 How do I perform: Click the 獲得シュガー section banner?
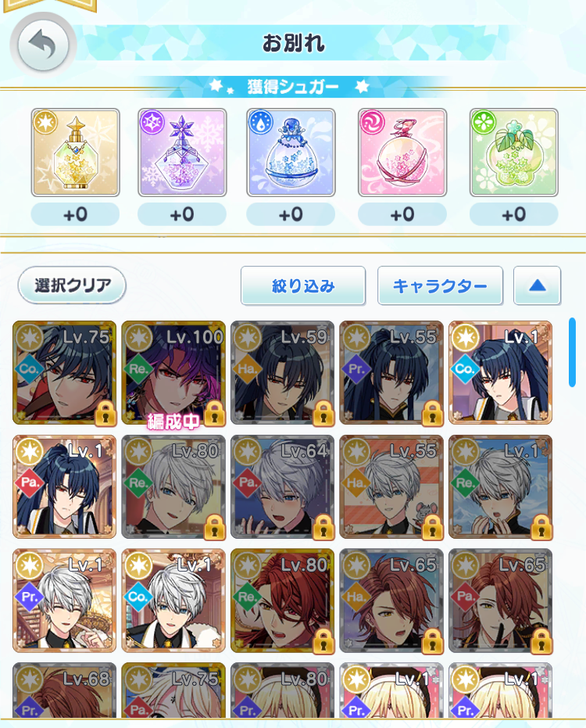pyautogui.click(x=293, y=86)
